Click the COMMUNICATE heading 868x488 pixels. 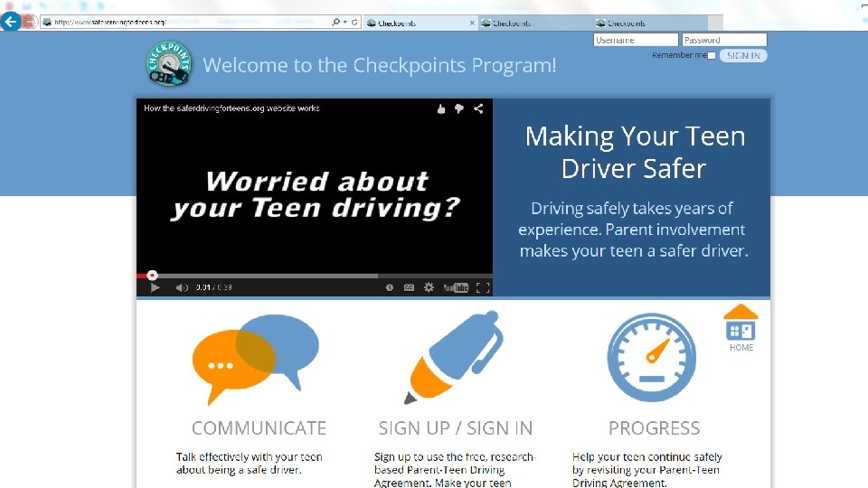click(x=259, y=428)
